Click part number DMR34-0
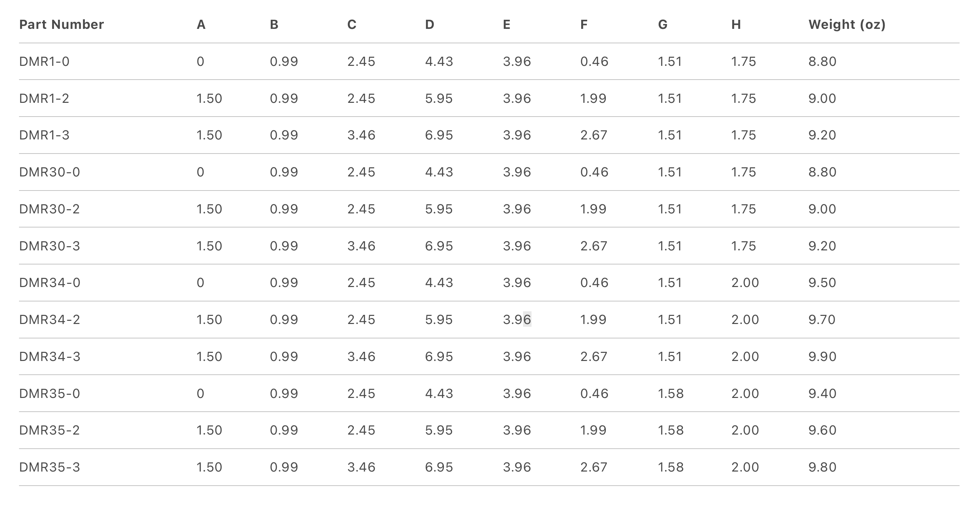The height and width of the screenshot is (505, 980). point(49,283)
